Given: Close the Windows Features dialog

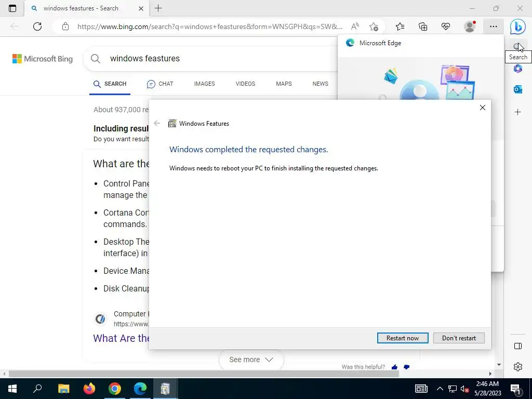Looking at the screenshot, I should pyautogui.click(x=483, y=108).
